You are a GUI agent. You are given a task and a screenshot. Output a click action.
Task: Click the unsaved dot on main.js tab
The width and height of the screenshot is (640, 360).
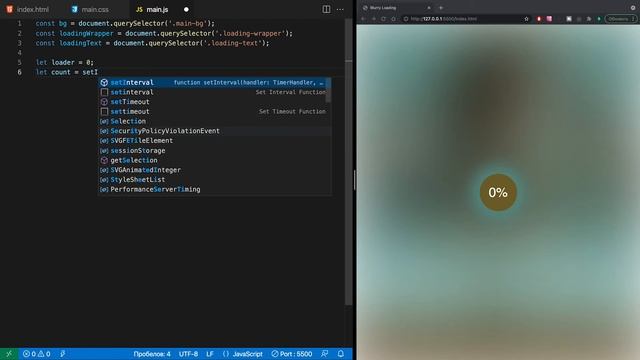(x=186, y=9)
